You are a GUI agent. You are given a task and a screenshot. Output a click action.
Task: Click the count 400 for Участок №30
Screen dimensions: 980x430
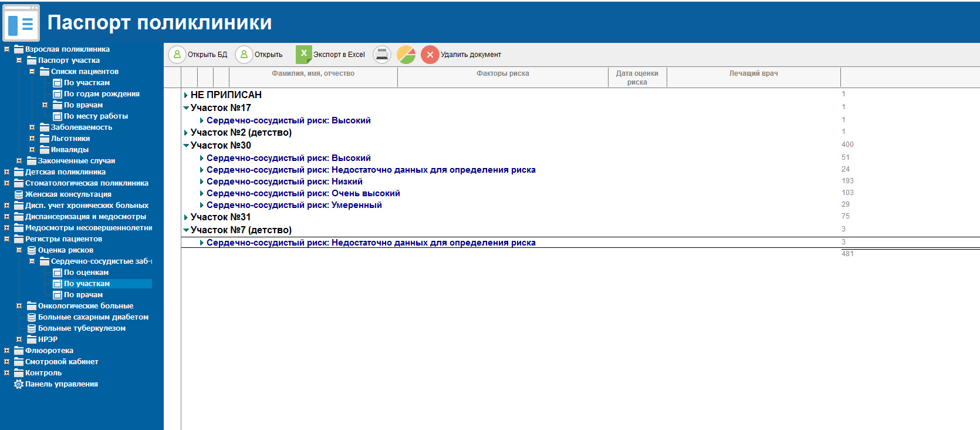tap(847, 145)
